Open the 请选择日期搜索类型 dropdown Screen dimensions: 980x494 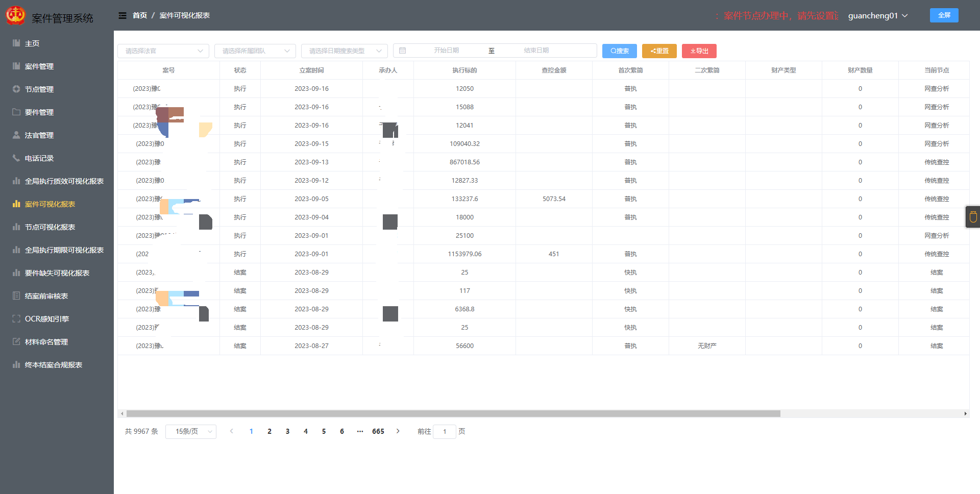(345, 51)
